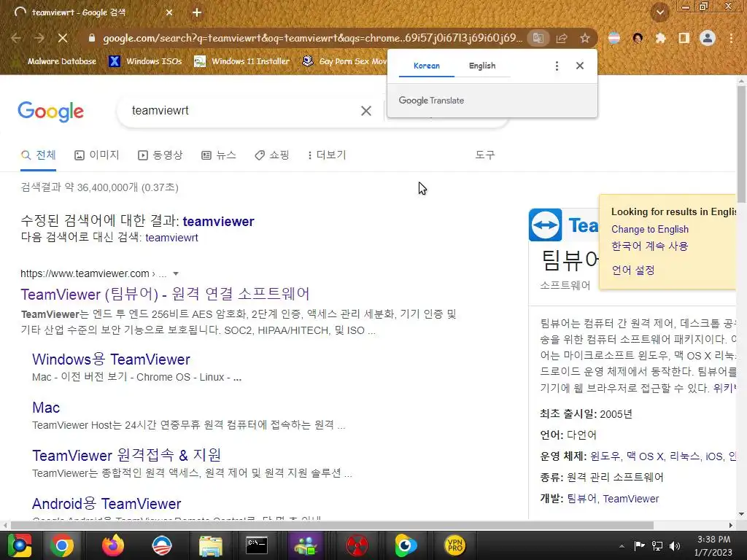Show hidden system tray icons
This screenshot has width=747, height=560.
coord(622,546)
